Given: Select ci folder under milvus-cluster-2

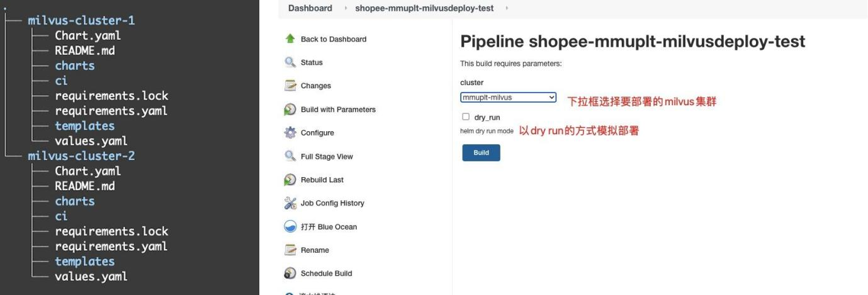Looking at the screenshot, I should [x=61, y=216].
